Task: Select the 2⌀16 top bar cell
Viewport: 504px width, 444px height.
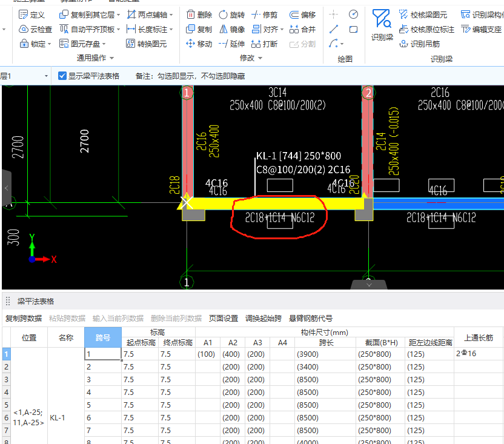Action: [479, 354]
